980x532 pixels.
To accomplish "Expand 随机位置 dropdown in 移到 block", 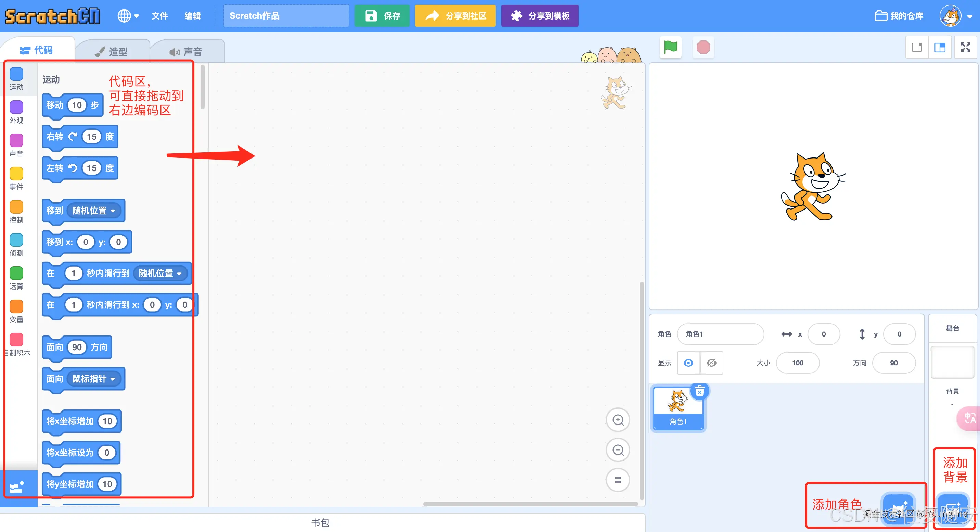I will tap(113, 211).
